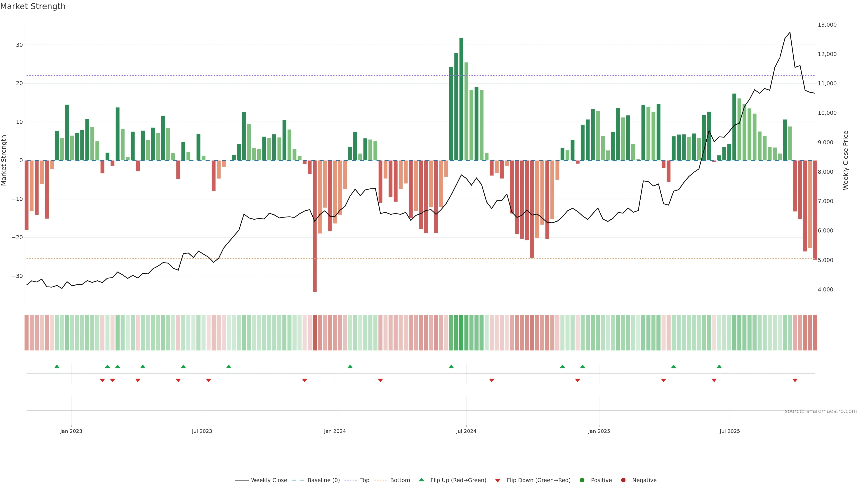Select the rightmost red flip-down triangle marker

(795, 380)
